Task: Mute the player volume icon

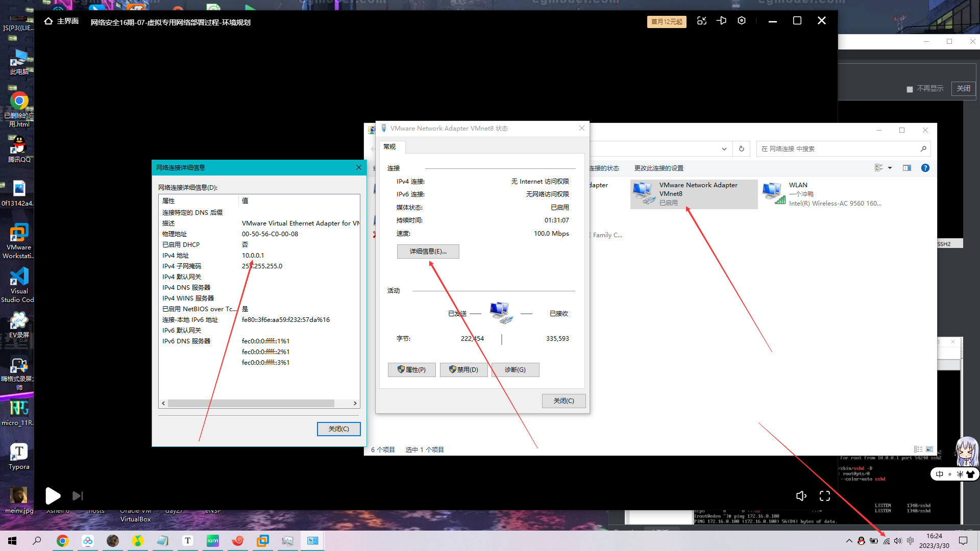Action: [x=801, y=496]
